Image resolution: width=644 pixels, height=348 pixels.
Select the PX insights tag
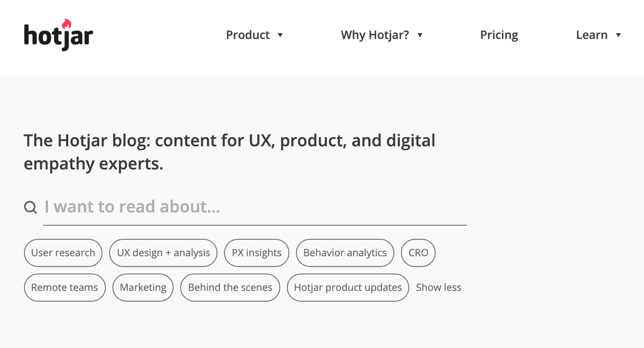click(257, 253)
